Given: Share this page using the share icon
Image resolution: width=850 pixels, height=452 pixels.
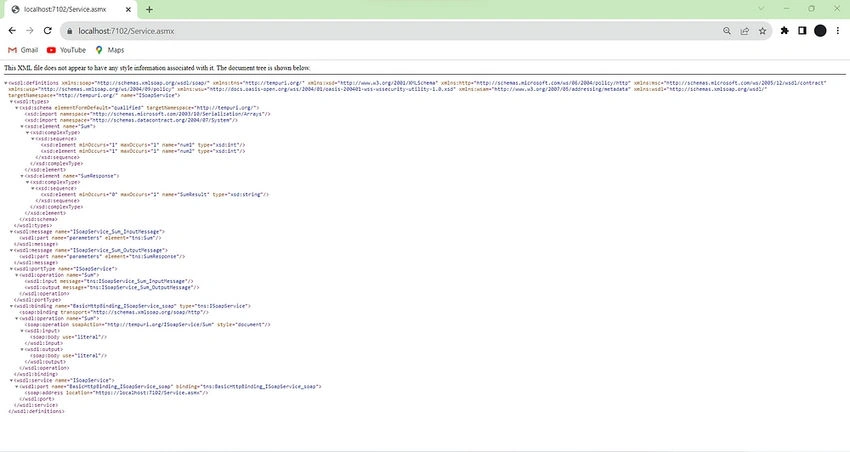Looking at the screenshot, I should 745,31.
